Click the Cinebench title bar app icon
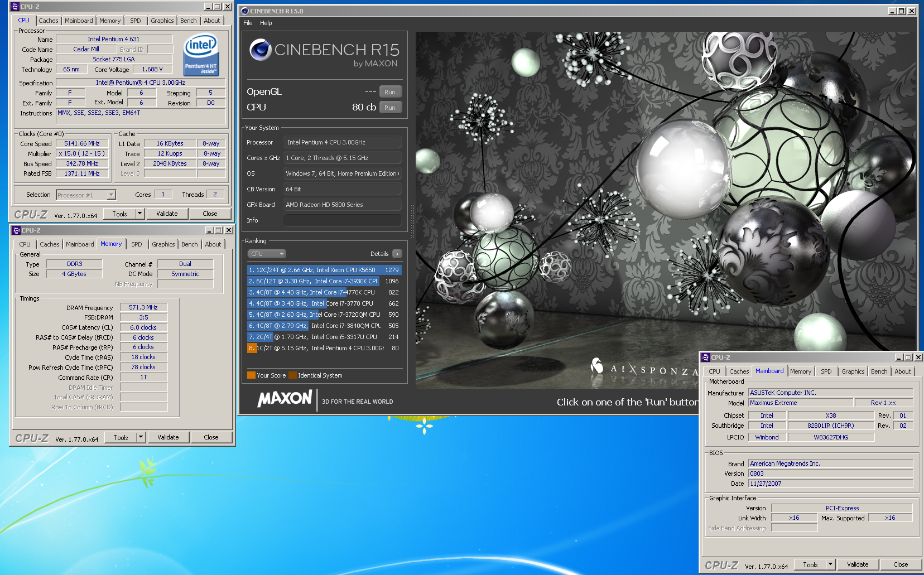924x575 pixels. (x=244, y=11)
